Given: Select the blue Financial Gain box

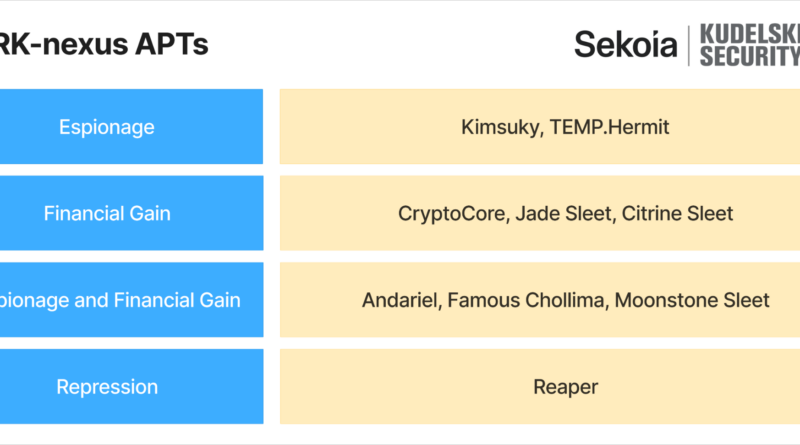Looking at the screenshot, I should coord(131,213).
